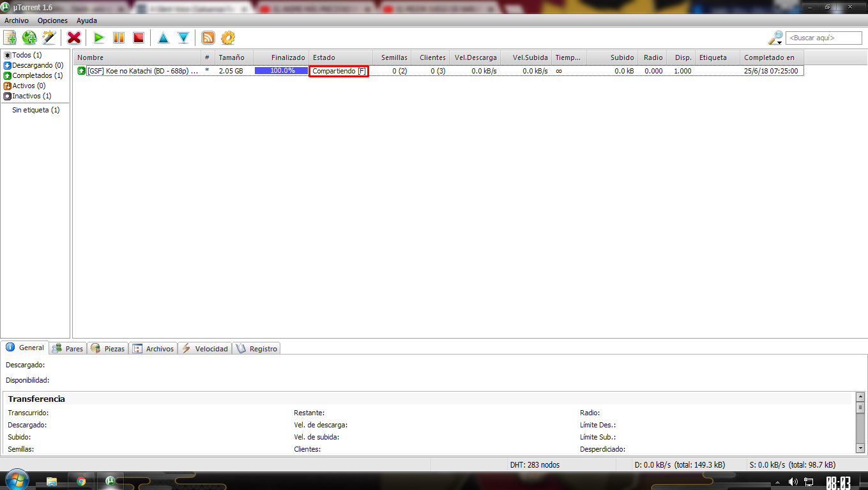Pause the torrent with the pause icon
Screen dimensions: 868x490
[119, 38]
